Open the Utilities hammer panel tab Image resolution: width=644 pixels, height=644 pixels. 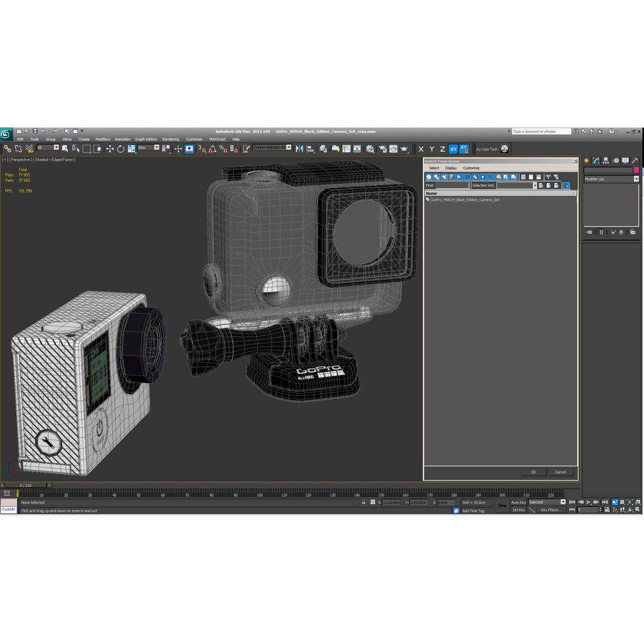pyautogui.click(x=635, y=160)
